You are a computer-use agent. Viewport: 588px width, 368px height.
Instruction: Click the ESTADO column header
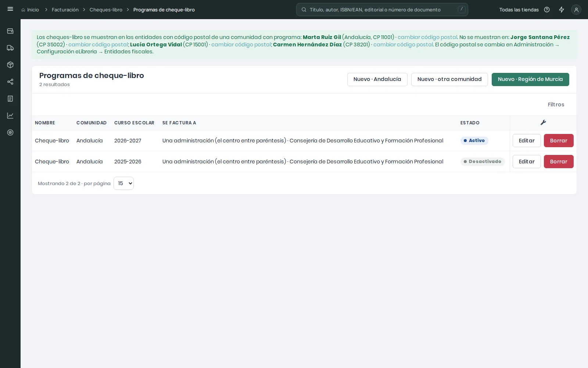[x=470, y=123]
